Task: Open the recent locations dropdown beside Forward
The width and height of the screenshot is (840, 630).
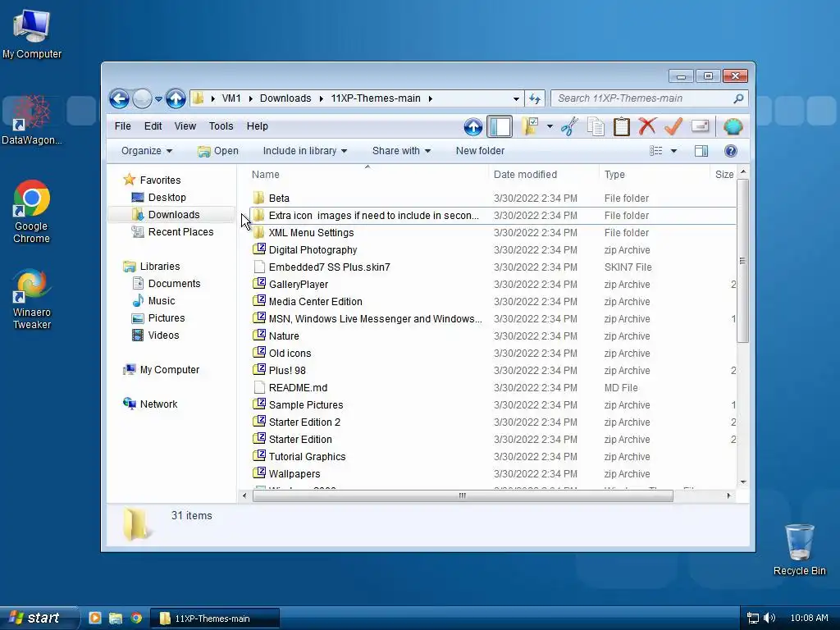Action: tap(158, 99)
